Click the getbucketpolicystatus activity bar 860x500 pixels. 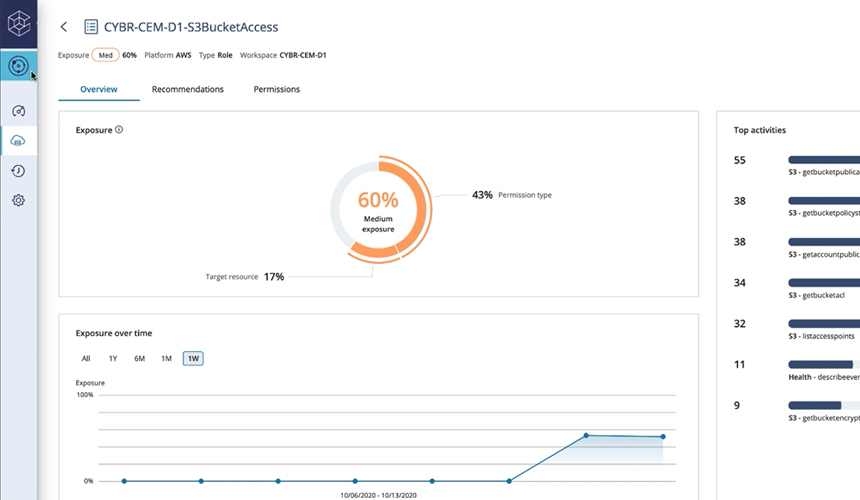click(x=824, y=201)
